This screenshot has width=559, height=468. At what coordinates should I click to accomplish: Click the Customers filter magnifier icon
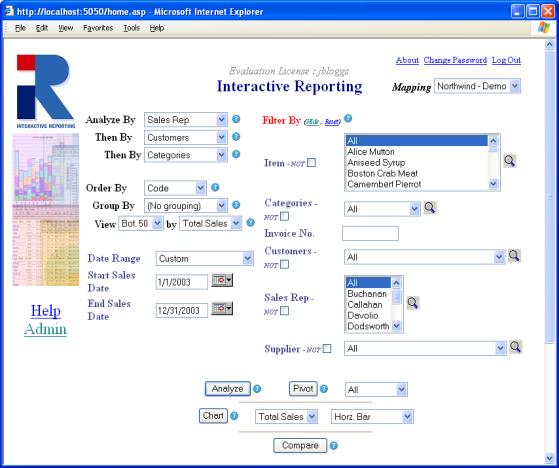(x=514, y=256)
